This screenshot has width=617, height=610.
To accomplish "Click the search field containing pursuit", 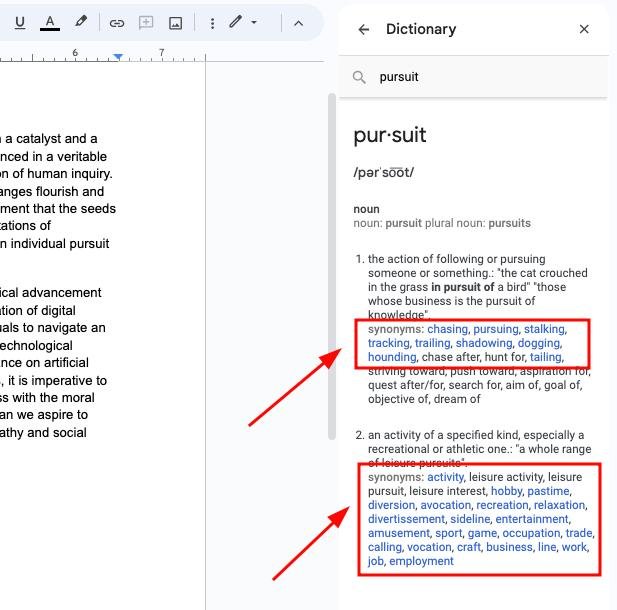I will [473, 77].
